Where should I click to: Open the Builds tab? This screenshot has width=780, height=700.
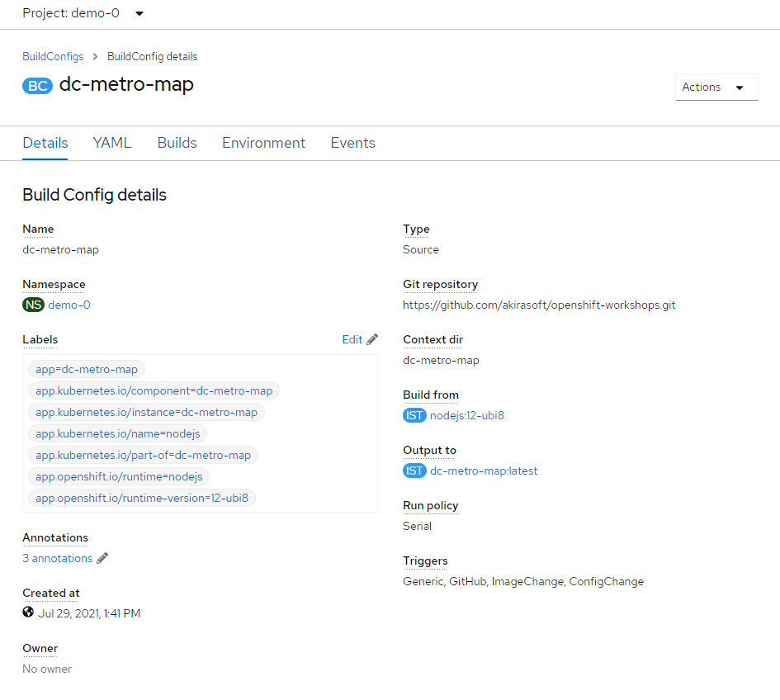click(x=177, y=143)
